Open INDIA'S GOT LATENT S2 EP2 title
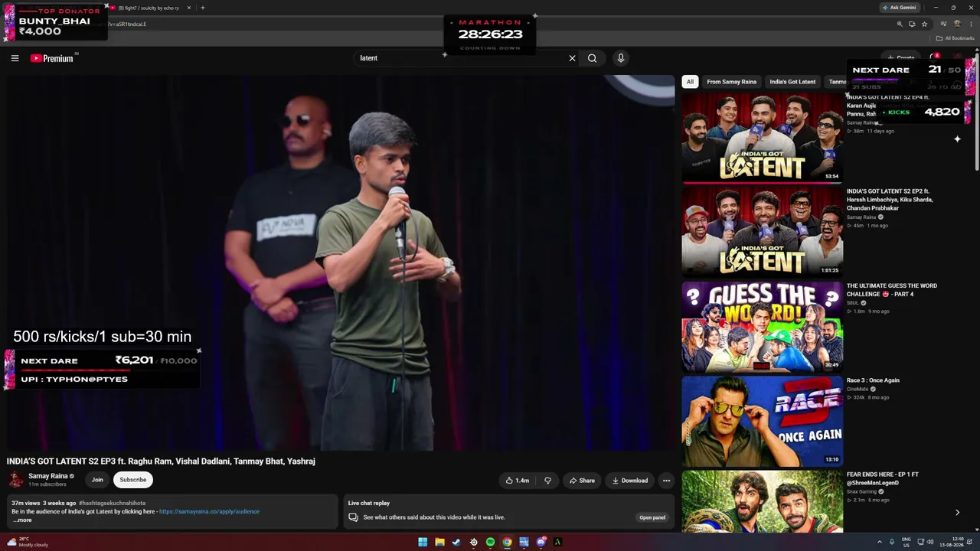This screenshot has height=551, width=980. click(x=890, y=200)
